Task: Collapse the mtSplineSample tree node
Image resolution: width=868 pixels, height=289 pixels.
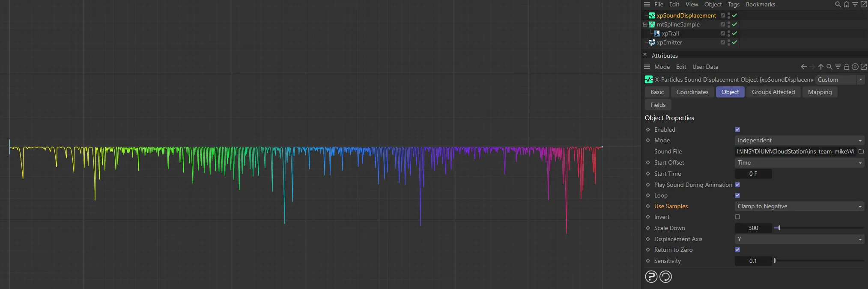Action: [x=645, y=24]
